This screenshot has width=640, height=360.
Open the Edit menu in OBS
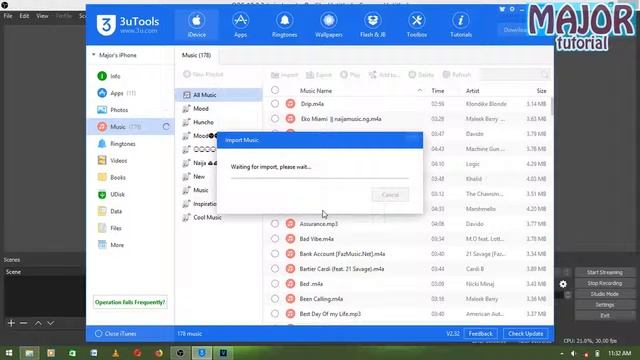tap(24, 16)
